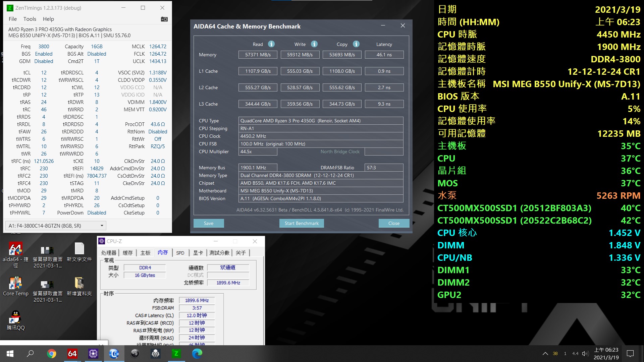The image size is (644, 362).
Task: Click the Memory Type field DDR4-3800 SDRAM
Action: click(321, 175)
